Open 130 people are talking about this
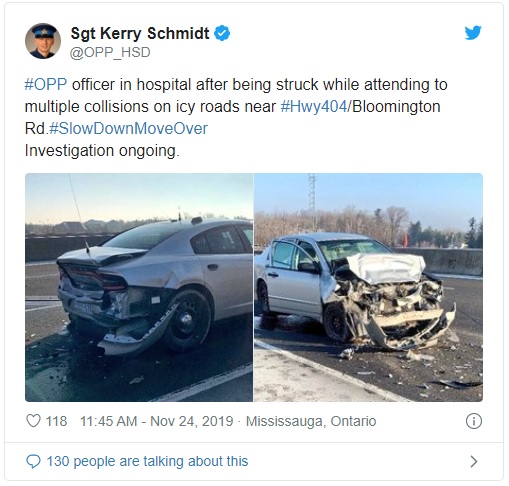 pos(147,461)
